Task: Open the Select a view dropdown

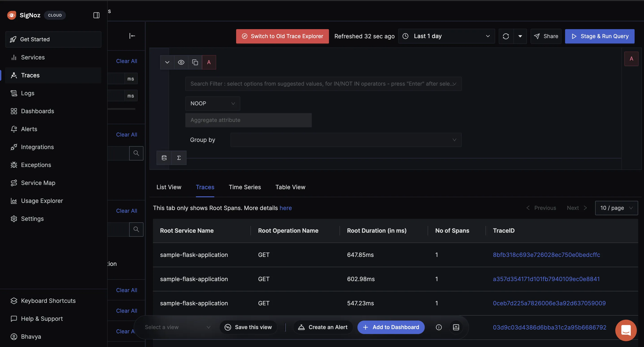Action: [x=178, y=327]
